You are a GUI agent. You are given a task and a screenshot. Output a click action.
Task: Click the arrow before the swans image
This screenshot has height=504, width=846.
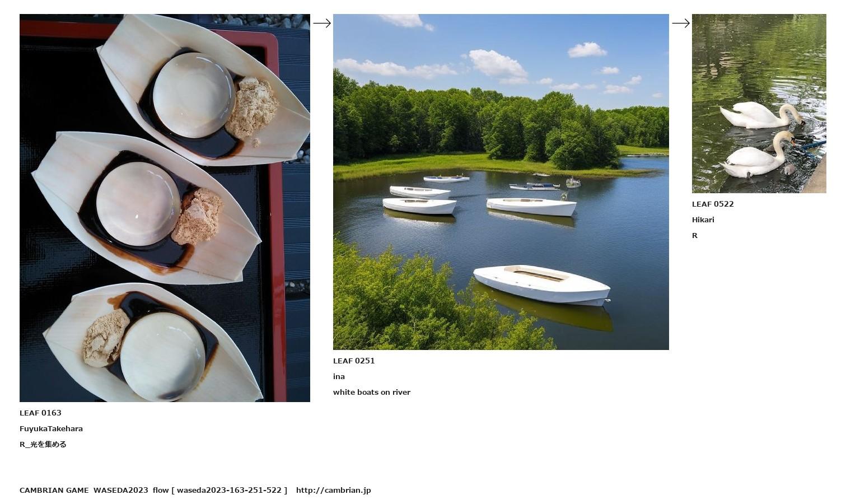tap(681, 23)
